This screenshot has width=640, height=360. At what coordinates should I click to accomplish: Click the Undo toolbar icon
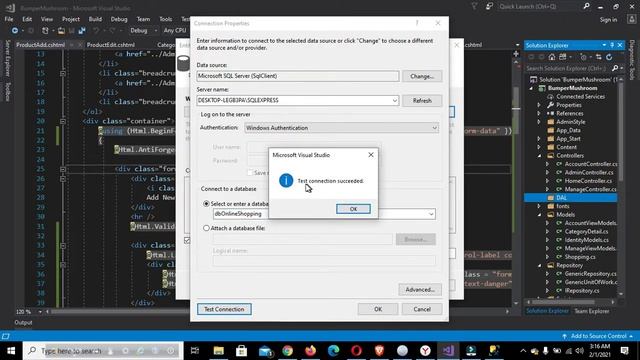[x=96, y=31]
